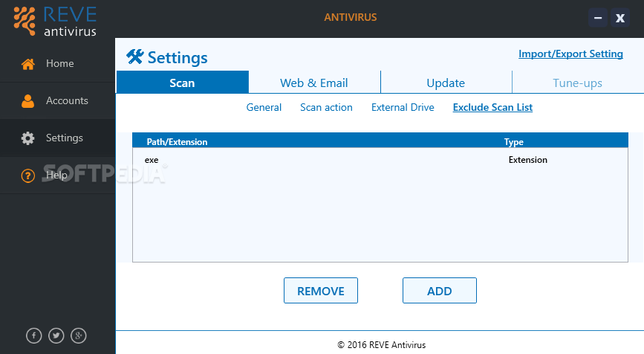Viewport: 644px width, 354px height.
Task: Open the Google Plus social icon
Action: [79, 335]
